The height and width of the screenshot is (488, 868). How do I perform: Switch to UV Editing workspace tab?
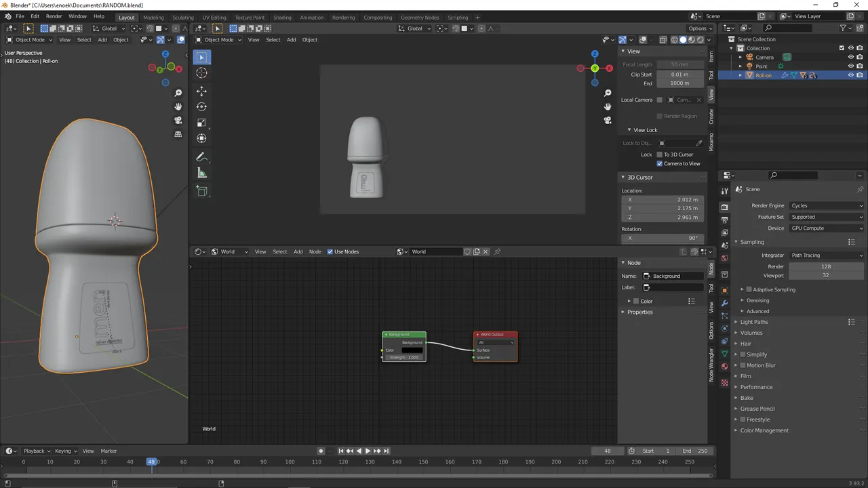(214, 18)
